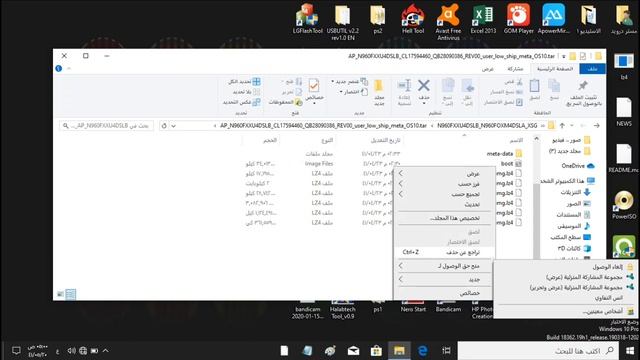Click the Forward navigation arrow

pos(583,126)
